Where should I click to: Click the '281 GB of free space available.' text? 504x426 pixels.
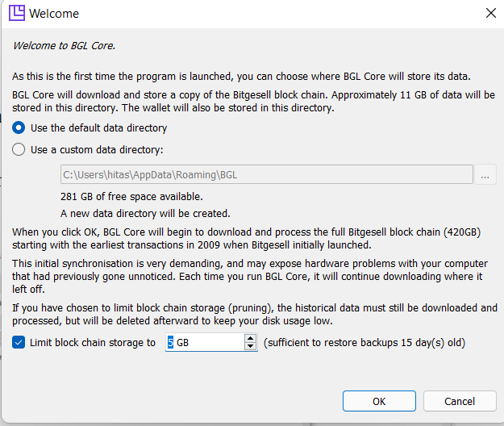[x=131, y=196]
